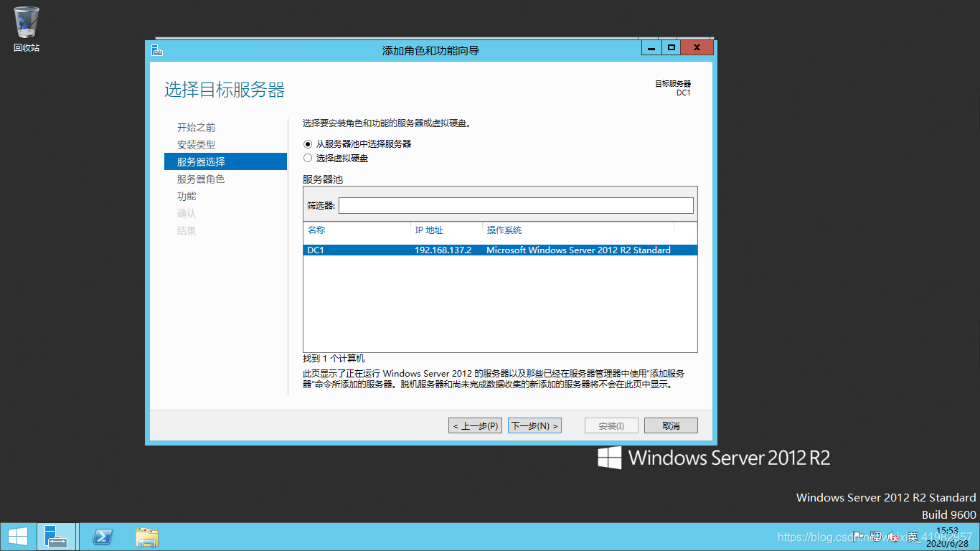Maximize the 添加角色和功能向导 window
Viewport: 980px width, 551px height.
pos(671,48)
